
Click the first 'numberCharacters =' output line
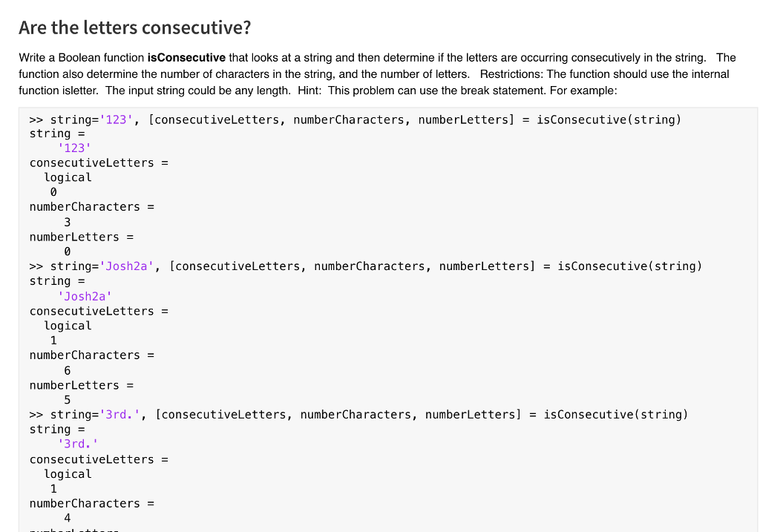91,207
